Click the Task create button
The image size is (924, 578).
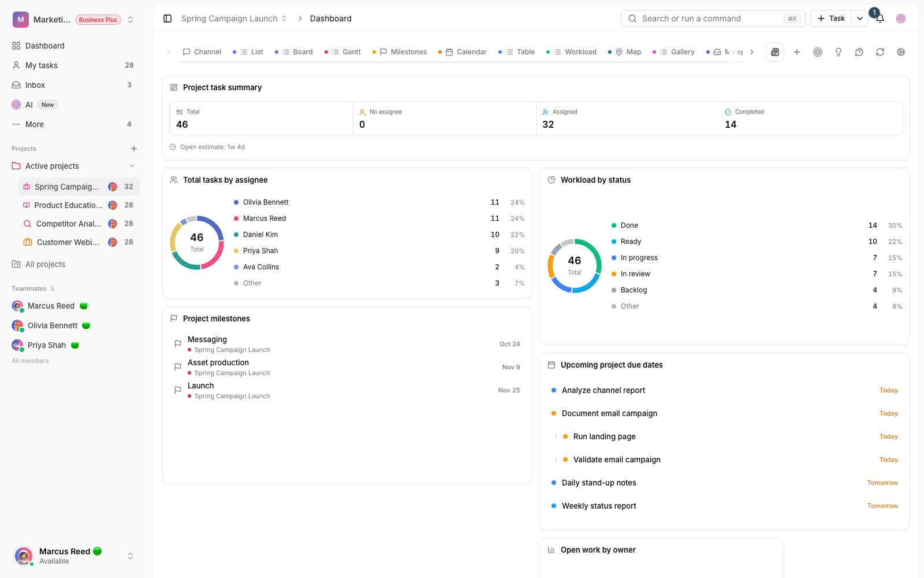click(831, 18)
